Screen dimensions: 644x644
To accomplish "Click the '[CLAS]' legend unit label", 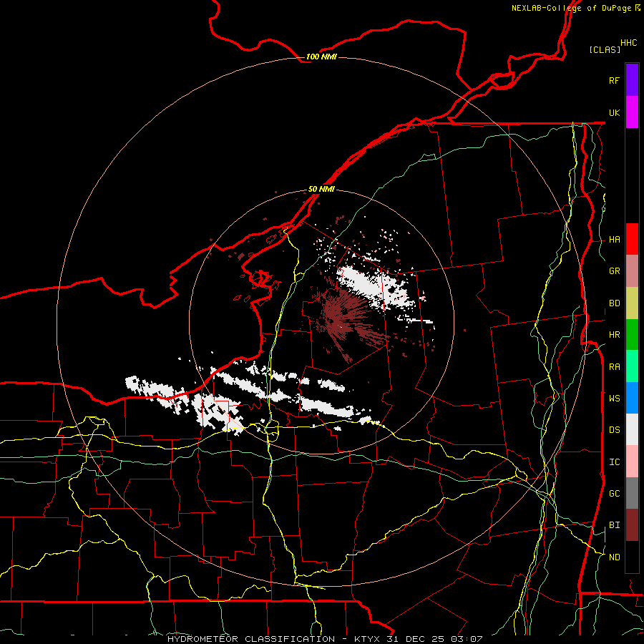I will tap(605, 49).
